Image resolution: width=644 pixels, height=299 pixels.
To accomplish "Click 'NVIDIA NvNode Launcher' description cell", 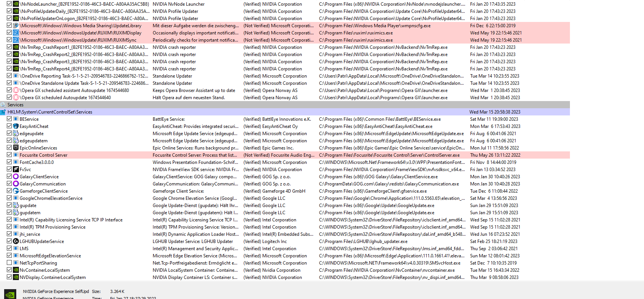I will point(178,4).
